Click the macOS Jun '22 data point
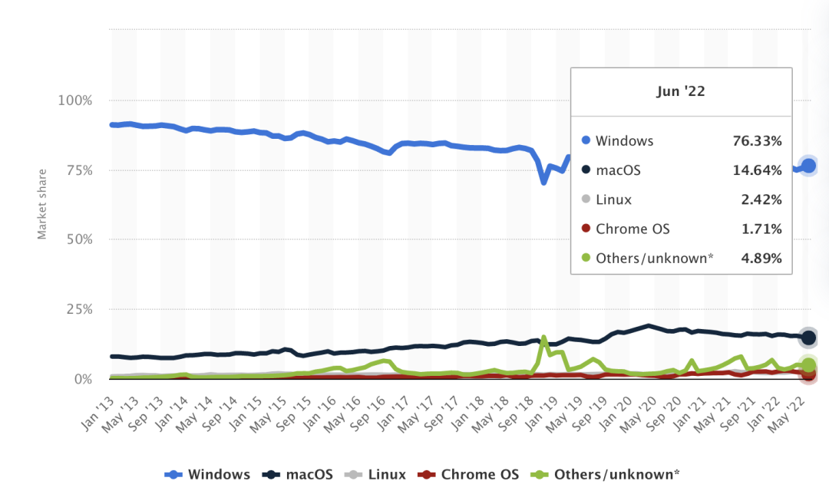Image resolution: width=829 pixels, height=504 pixels. tap(808, 338)
